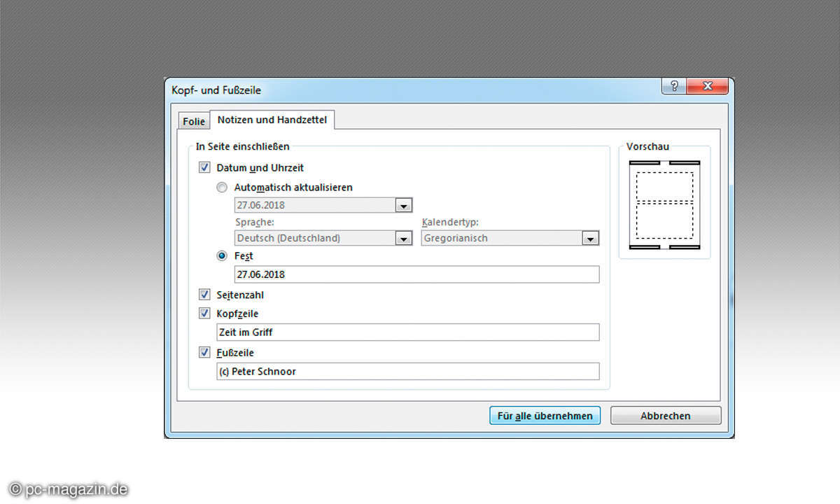
Task: Select the Automatisch aktualisieren radio button
Action: (222, 188)
